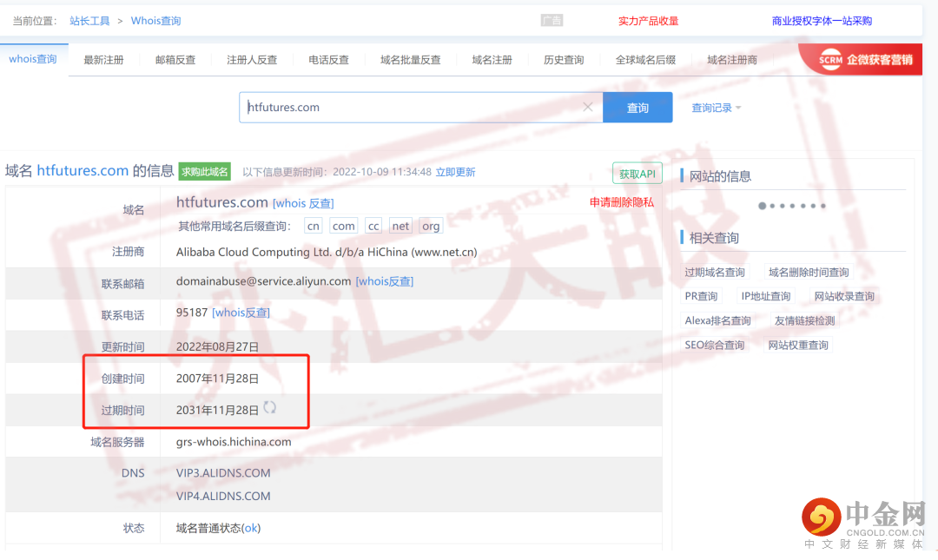
Task: Open the 网站权重查询 related link
Action: tap(798, 346)
